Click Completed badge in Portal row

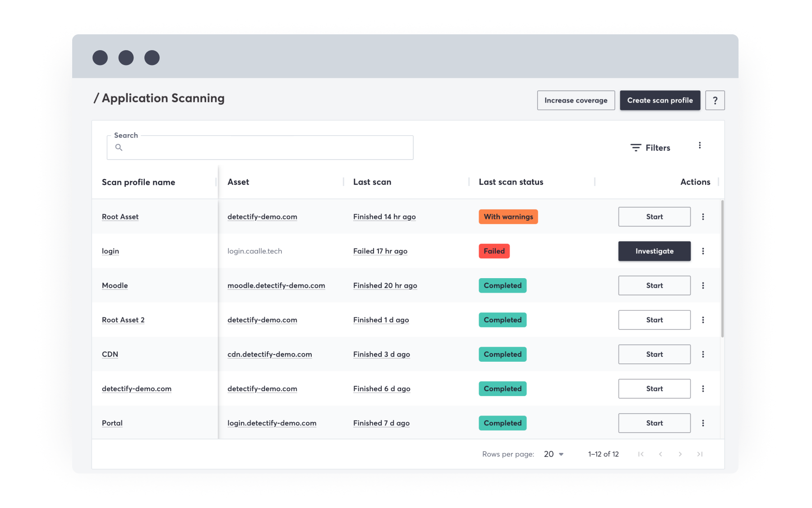click(503, 423)
